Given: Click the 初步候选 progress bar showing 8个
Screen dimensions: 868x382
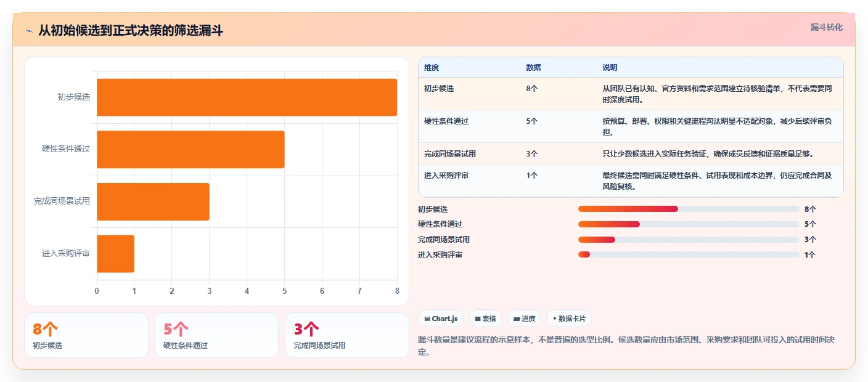Looking at the screenshot, I should pyautogui.click(x=689, y=209).
